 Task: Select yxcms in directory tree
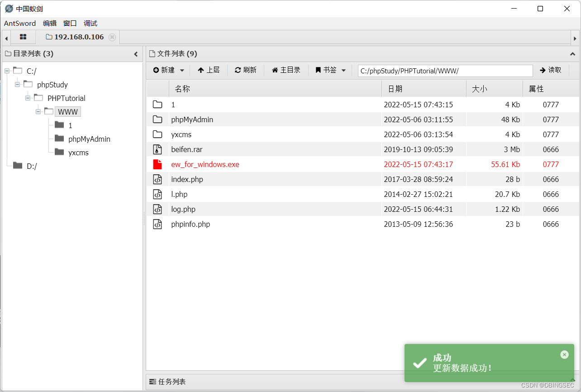78,153
